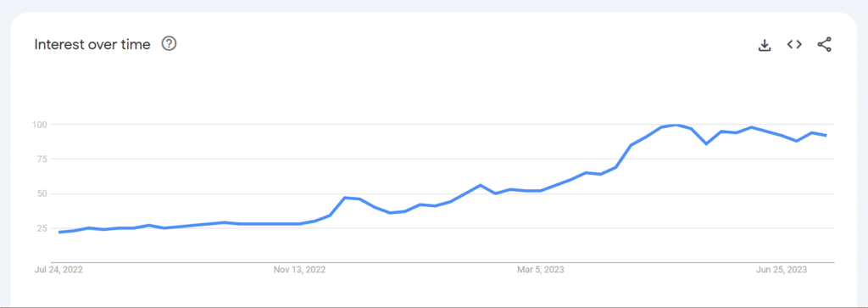Download the chart data as CSV

[x=765, y=45]
